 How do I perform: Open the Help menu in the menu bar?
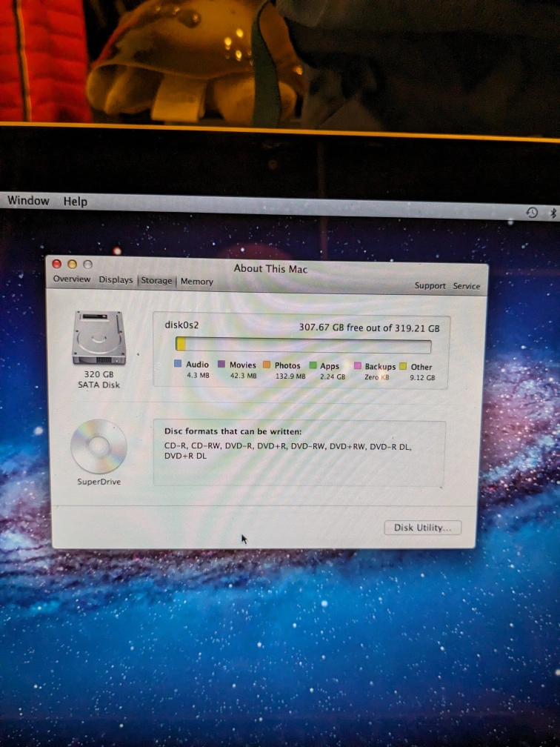76,202
